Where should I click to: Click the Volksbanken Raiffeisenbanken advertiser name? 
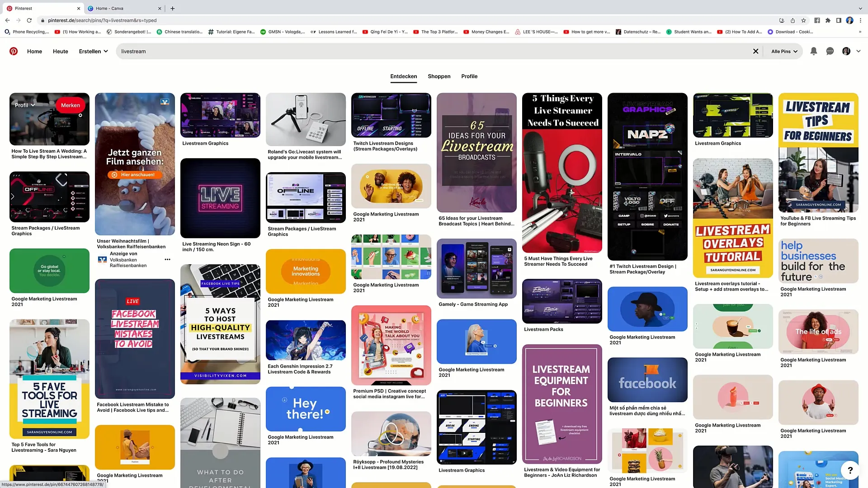[128, 263]
